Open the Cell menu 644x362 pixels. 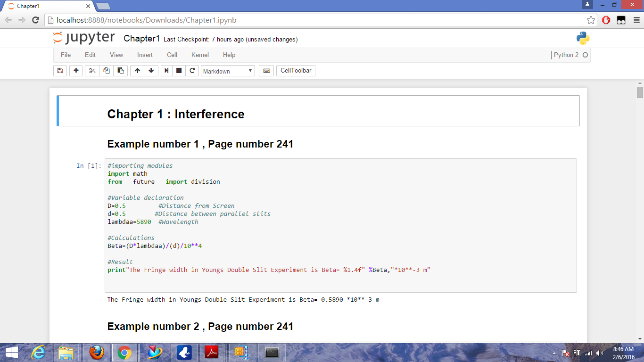pyautogui.click(x=172, y=55)
